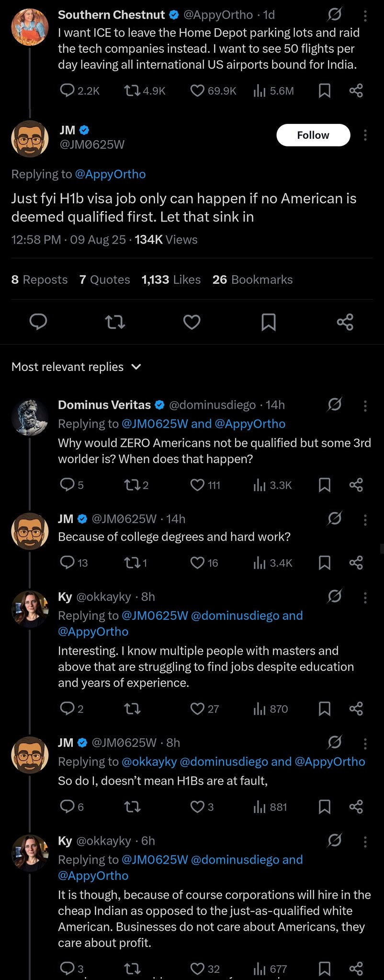Image resolution: width=384 pixels, height=980 pixels.
Task: Open more options on Dominus Veritas reply
Action: (x=365, y=406)
